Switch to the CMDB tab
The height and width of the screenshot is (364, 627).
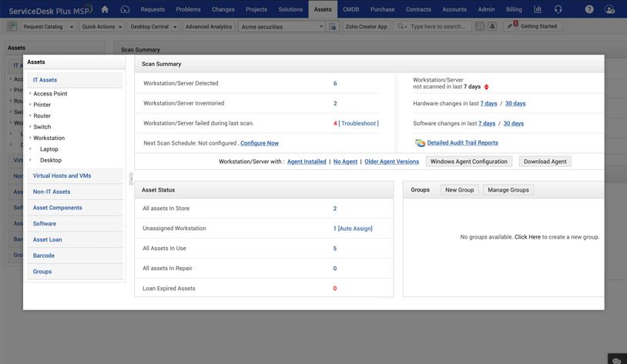click(x=350, y=9)
